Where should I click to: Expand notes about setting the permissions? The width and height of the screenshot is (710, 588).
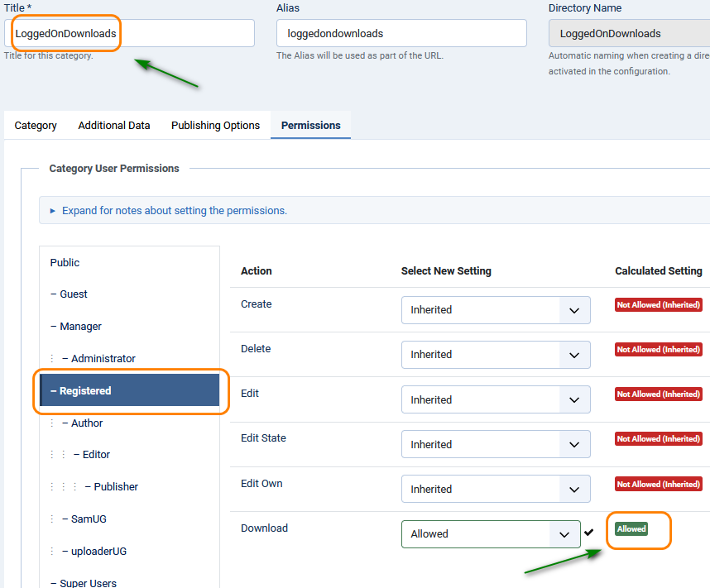pos(175,211)
